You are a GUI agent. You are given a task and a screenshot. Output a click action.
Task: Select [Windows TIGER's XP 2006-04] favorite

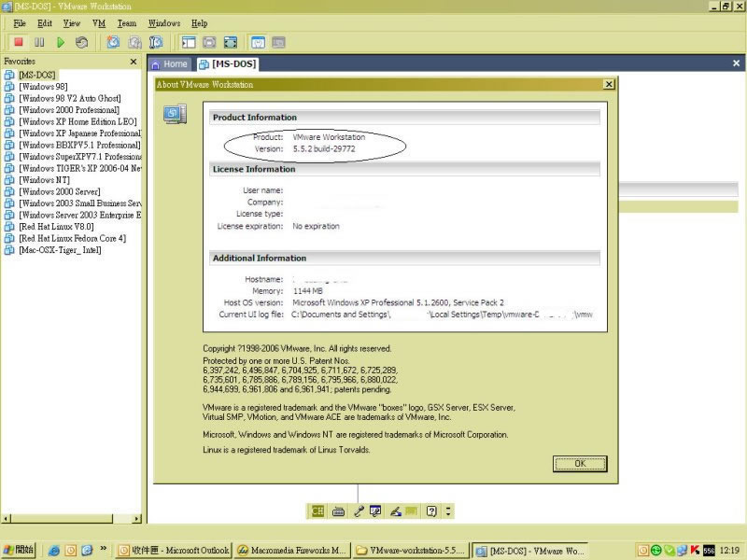coord(79,169)
